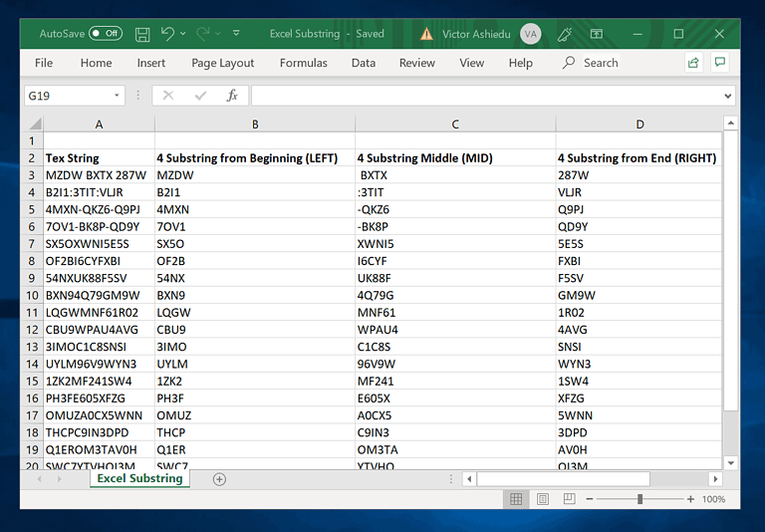This screenshot has width=765, height=532.
Task: Expand the Name Box dropdown arrow
Action: coord(117,96)
